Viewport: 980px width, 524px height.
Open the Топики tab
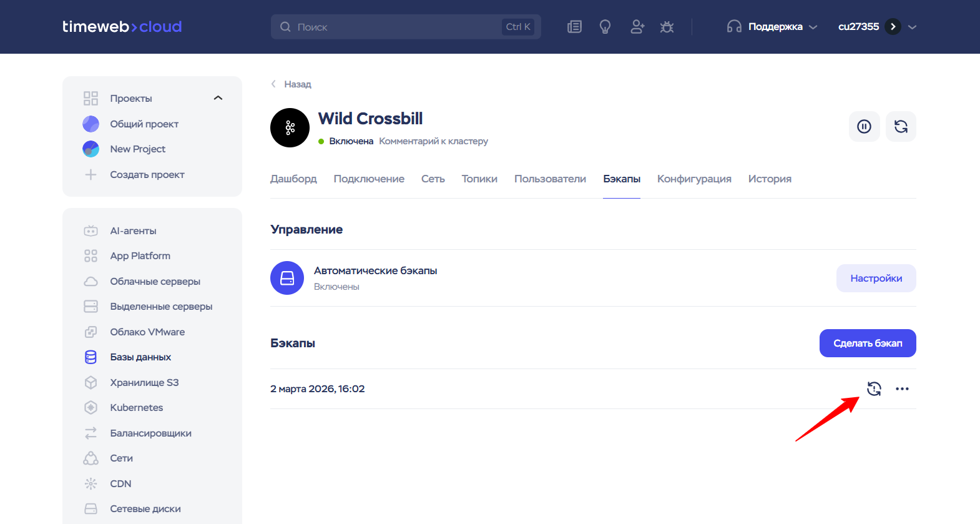479,179
